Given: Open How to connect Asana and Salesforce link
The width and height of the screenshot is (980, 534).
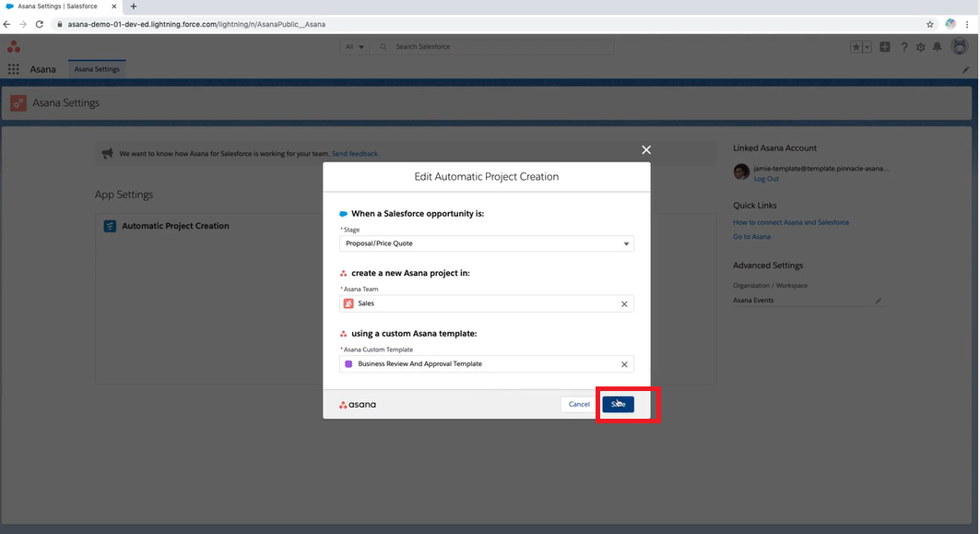Looking at the screenshot, I should click(x=791, y=222).
